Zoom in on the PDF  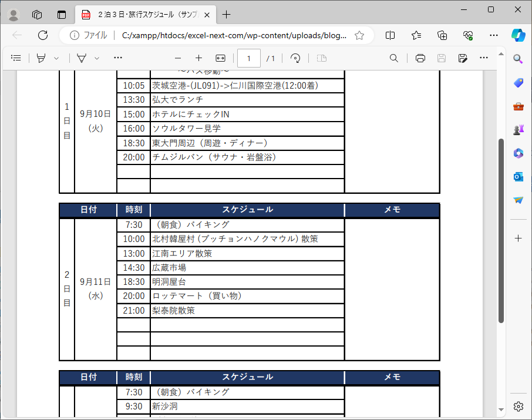[x=198, y=58]
